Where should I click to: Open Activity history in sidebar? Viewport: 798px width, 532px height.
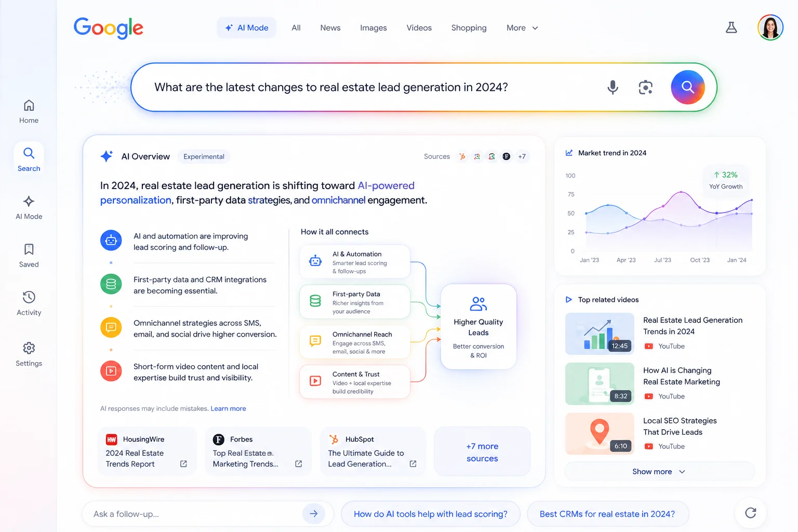click(x=29, y=303)
